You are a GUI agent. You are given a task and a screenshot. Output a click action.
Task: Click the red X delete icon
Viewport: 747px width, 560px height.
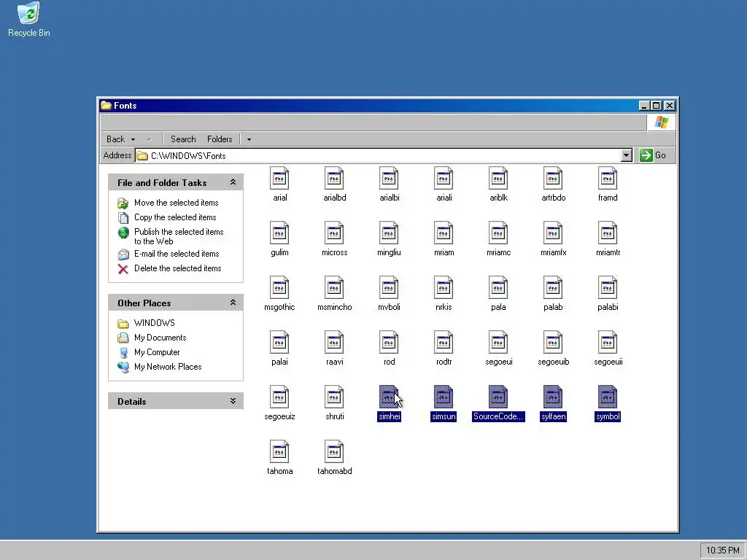[123, 269]
